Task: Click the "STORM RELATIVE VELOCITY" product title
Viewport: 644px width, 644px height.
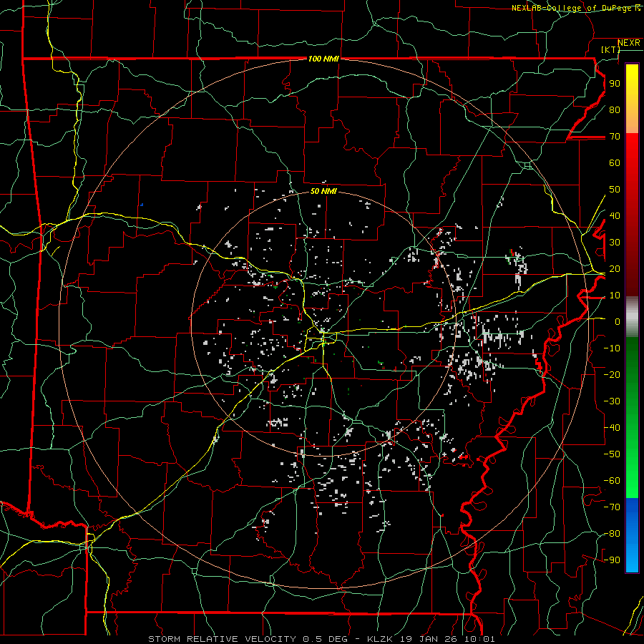Action: [x=223, y=639]
